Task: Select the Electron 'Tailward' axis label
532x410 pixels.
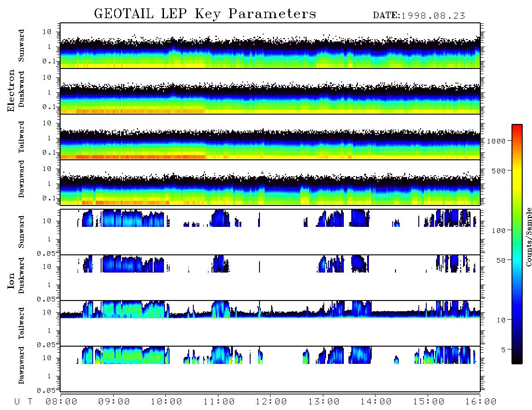Action: point(21,137)
